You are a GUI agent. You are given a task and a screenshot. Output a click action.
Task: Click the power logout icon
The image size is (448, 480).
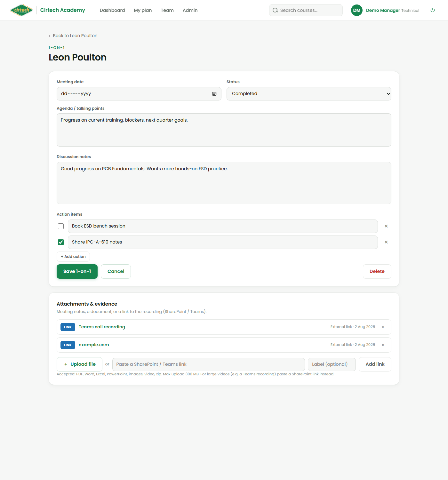pos(433,10)
